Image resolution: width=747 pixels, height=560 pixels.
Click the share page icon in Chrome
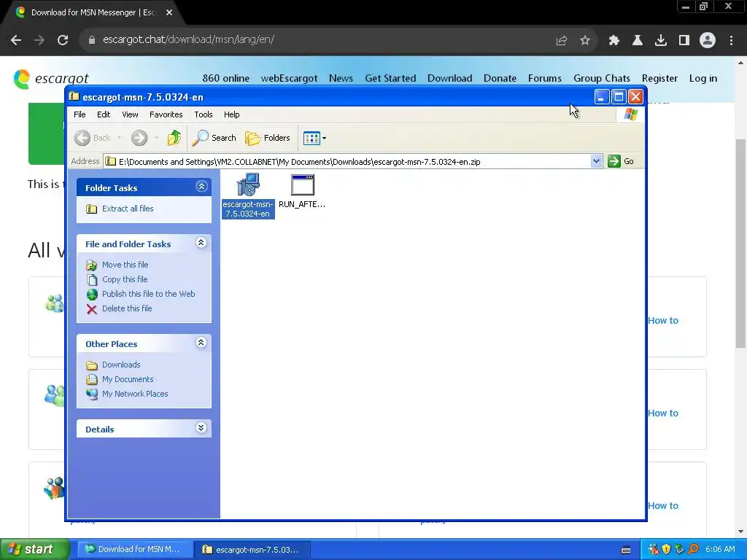tap(562, 41)
